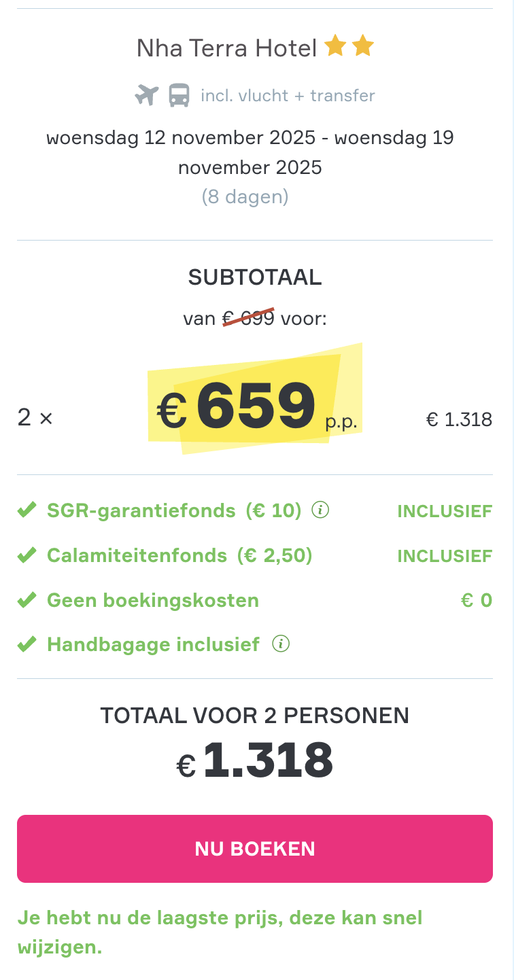
Task: Click checkmark next to Geen boekingskosten
Action: (x=27, y=600)
